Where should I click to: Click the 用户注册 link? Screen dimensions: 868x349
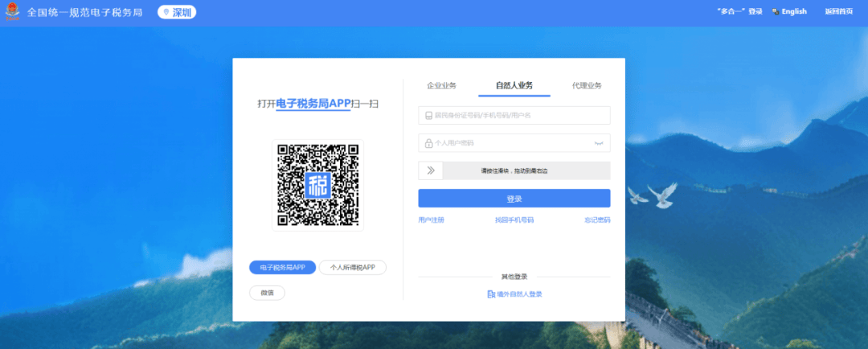(431, 220)
